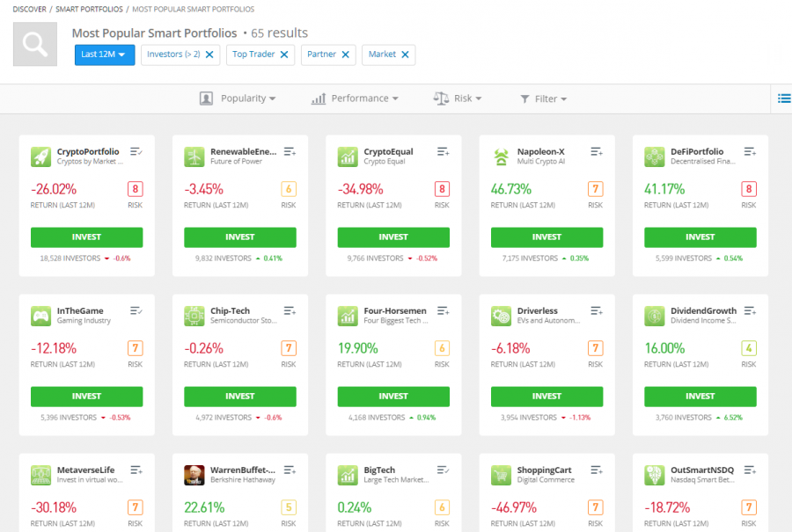
Task: Invest in CryptoPortfolio
Action: click(x=87, y=237)
